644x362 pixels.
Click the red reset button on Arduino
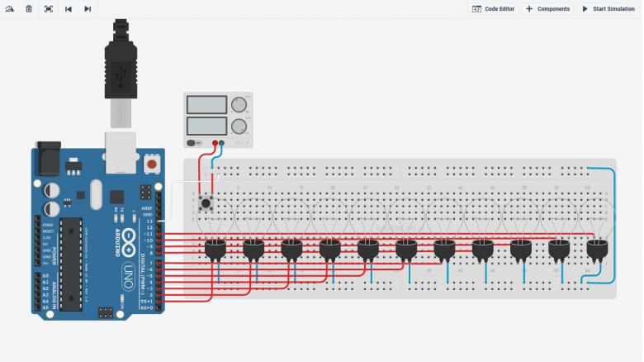[x=152, y=164]
